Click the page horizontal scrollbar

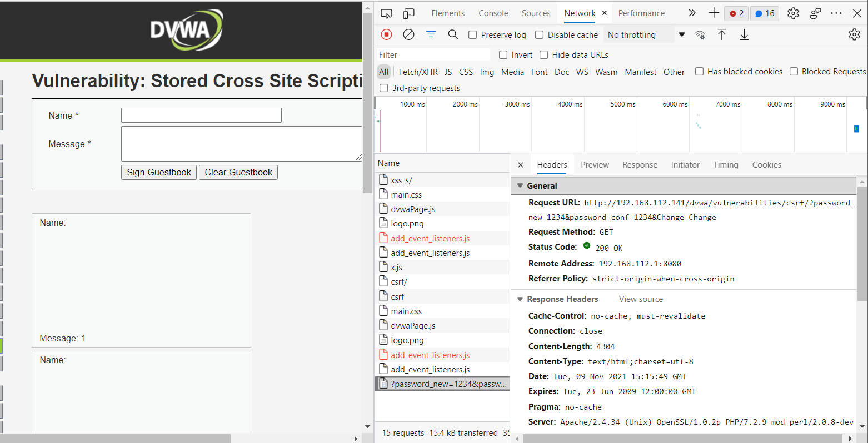116,439
